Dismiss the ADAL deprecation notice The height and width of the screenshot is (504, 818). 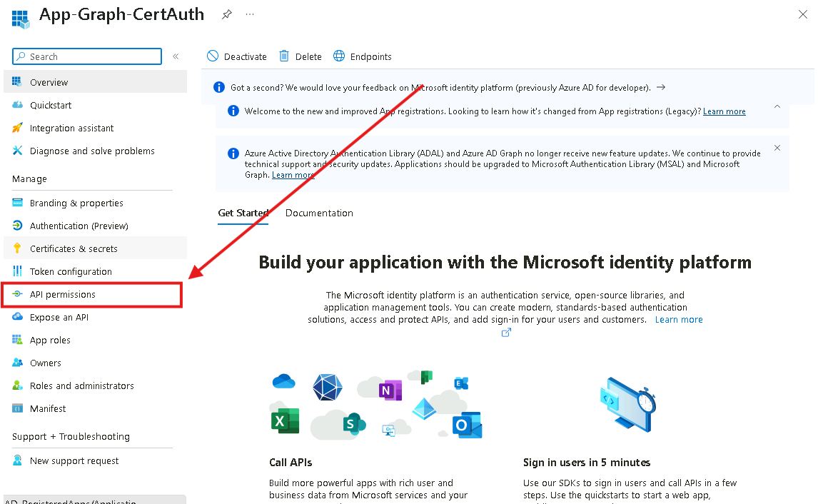[x=777, y=148]
